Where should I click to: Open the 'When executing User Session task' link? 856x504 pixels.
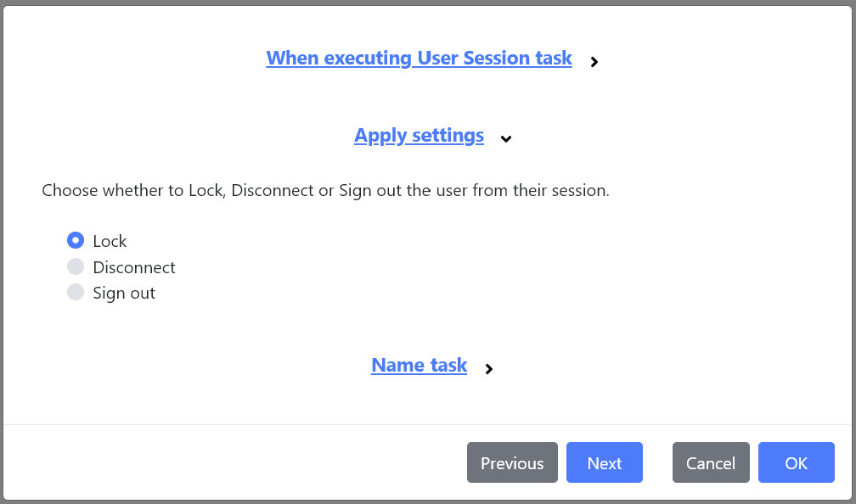click(x=419, y=58)
